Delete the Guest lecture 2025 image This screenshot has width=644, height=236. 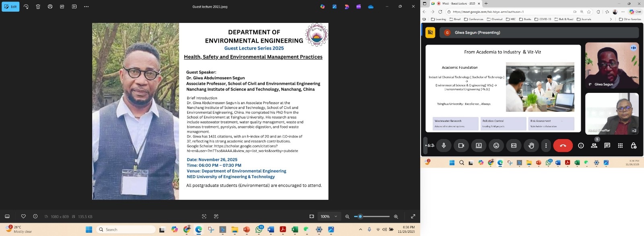tap(38, 7)
